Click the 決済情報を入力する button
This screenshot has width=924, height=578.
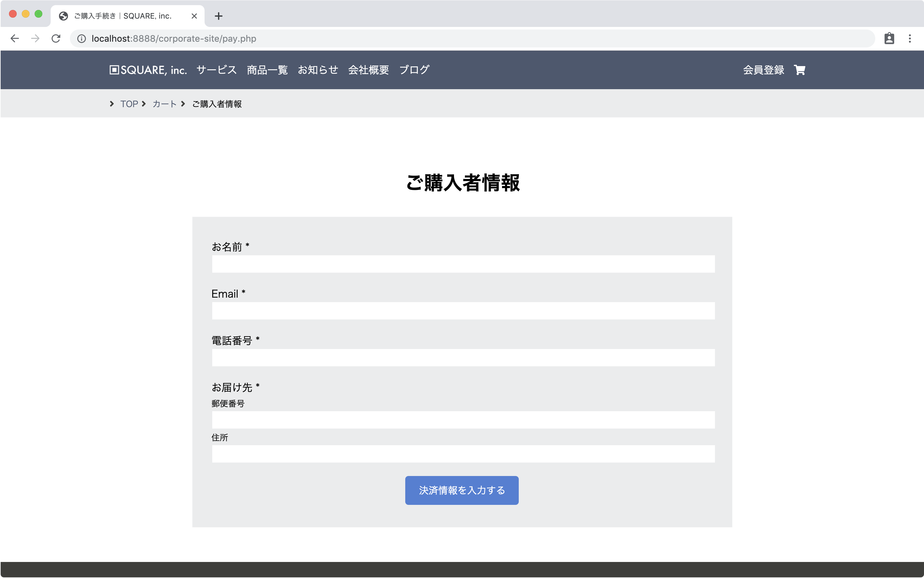click(x=462, y=490)
